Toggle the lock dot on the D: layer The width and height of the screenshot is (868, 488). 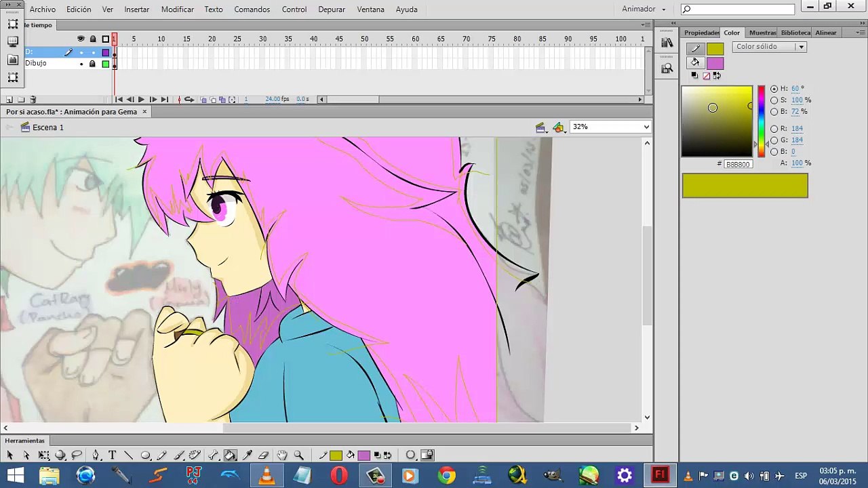click(93, 52)
